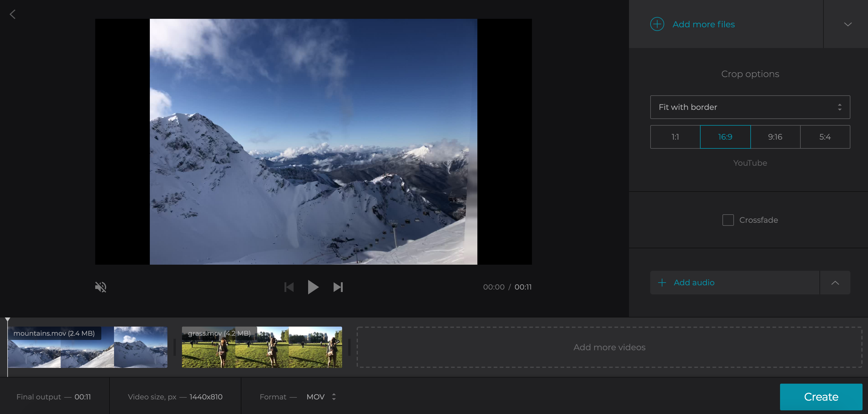This screenshot has width=868, height=414.
Task: Collapse the Add audio section
Action: (835, 283)
